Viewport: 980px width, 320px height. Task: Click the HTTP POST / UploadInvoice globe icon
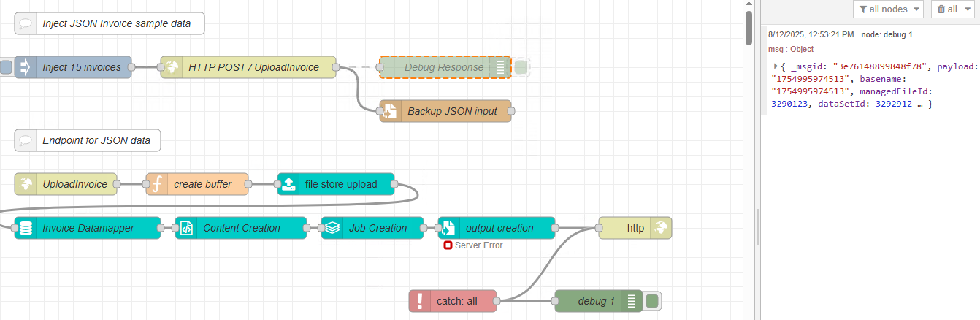click(172, 67)
